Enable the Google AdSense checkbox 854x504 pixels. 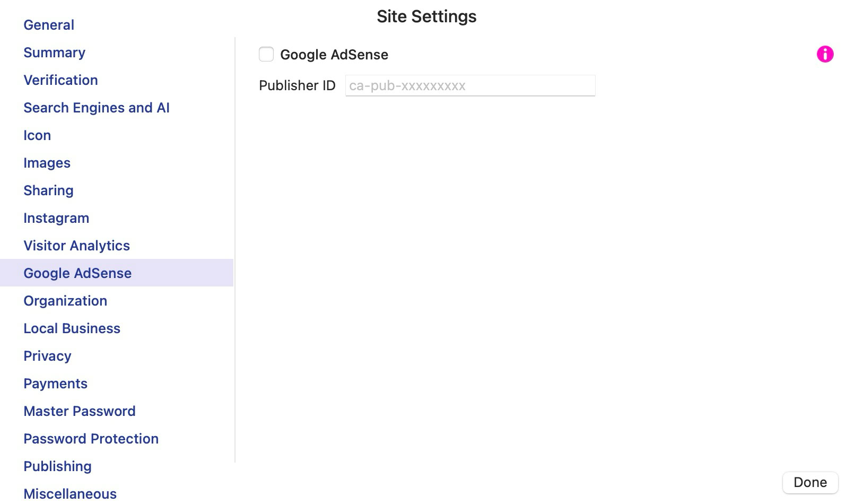tap(266, 54)
